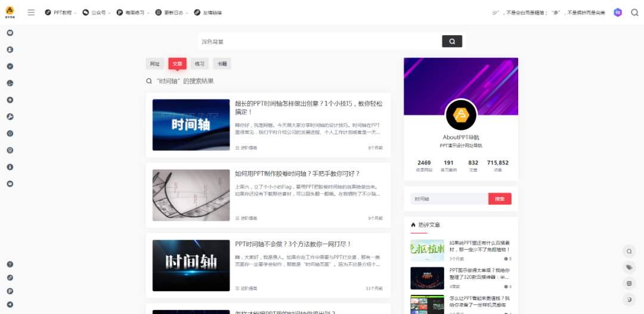Screen dimensions: 644x314
Task: Toggle night mode with moon button
Action: click(x=629, y=300)
